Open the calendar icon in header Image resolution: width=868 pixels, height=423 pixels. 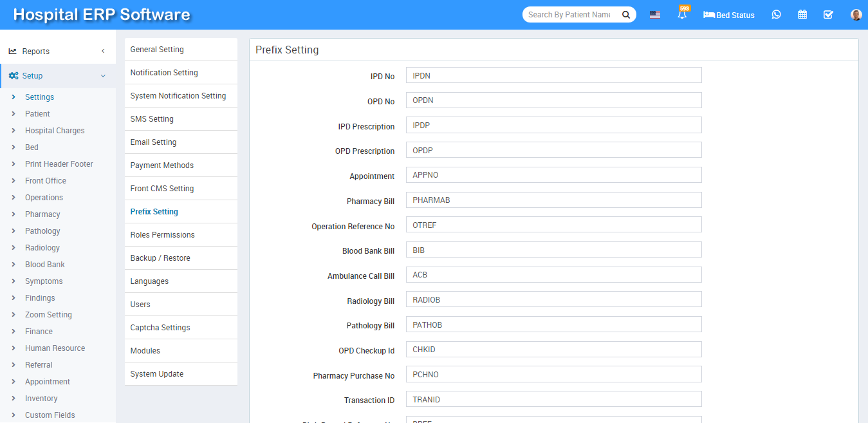tap(802, 15)
